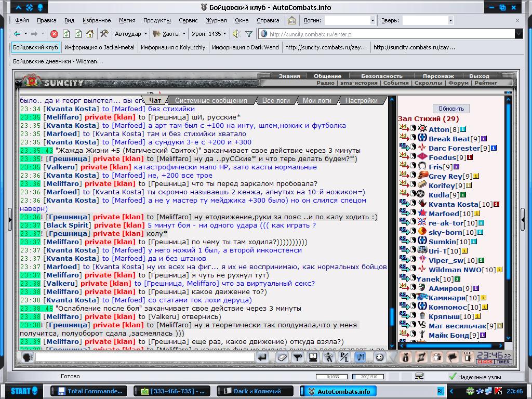The image size is (532, 399).
Task: Click the EXIT door icon
Action: point(468,357)
